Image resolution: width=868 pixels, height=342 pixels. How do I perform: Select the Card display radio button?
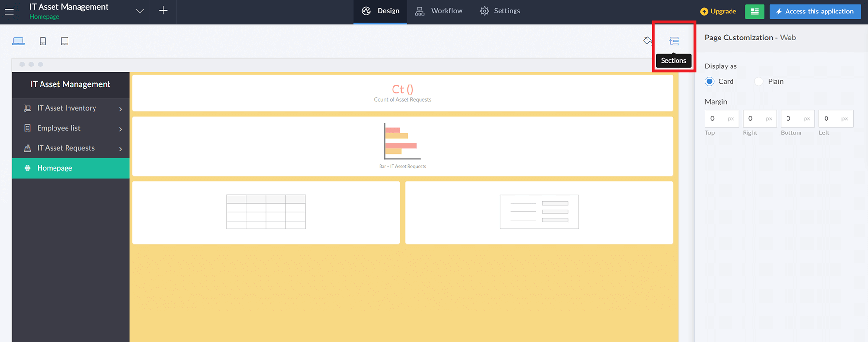[x=709, y=81]
